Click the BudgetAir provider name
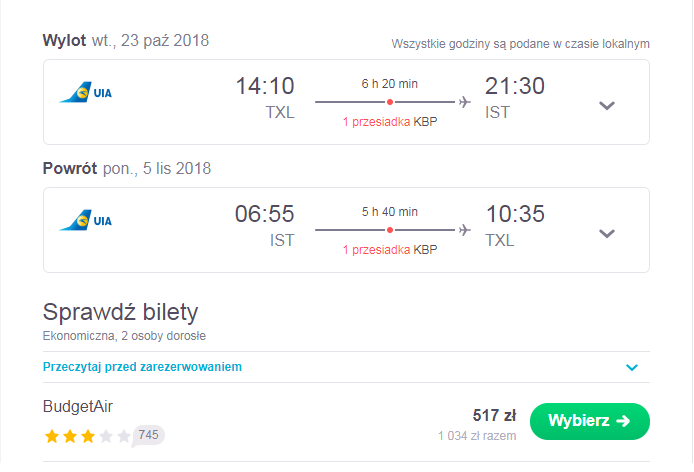The width and height of the screenshot is (694, 472). 78,406
